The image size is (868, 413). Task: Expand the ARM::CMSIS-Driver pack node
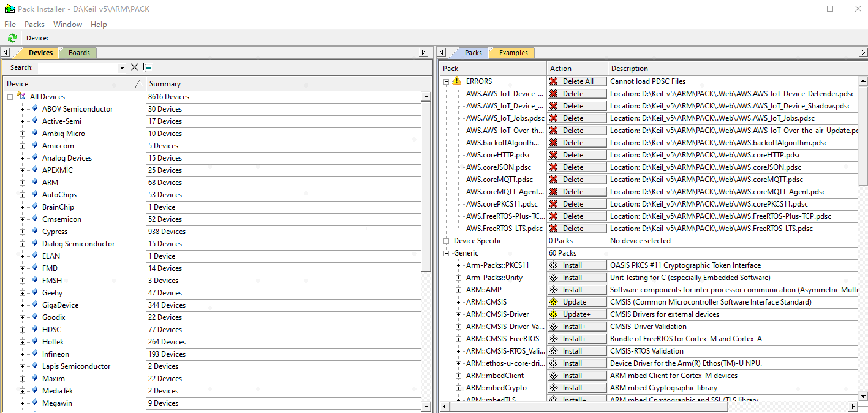coord(459,314)
